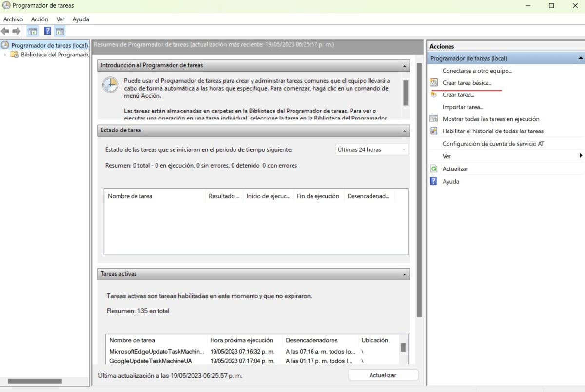Screen dimensions: 585x392
Task: Open the Acción menu
Action: tap(39, 19)
